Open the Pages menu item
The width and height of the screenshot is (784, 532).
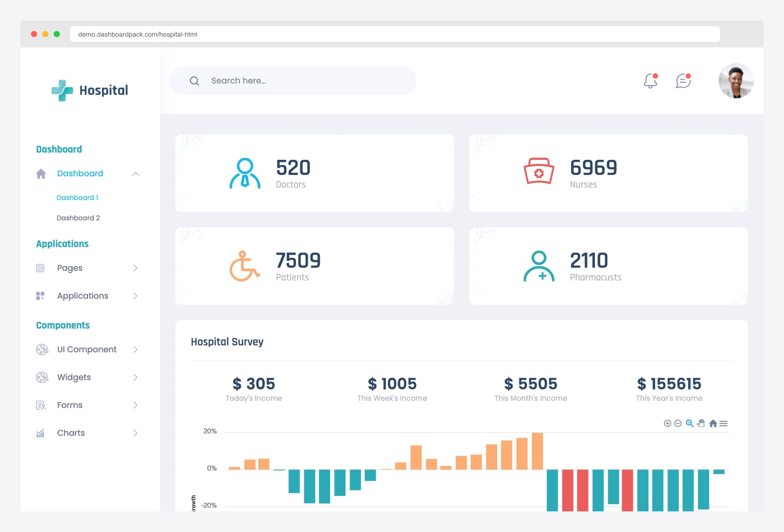click(70, 268)
